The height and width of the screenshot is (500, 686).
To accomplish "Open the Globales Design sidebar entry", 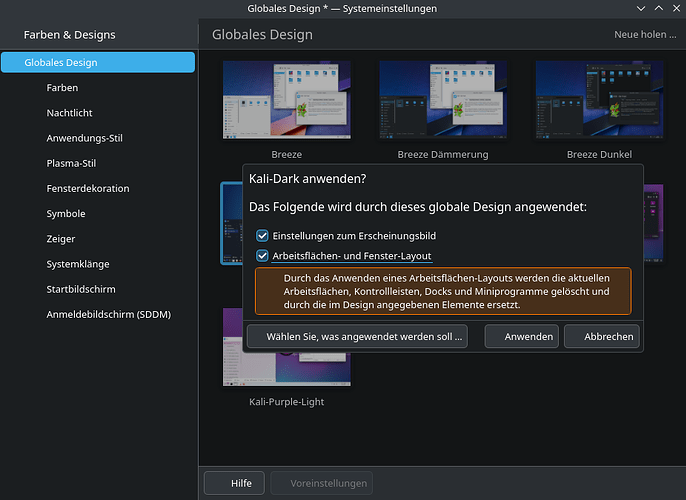I will pyautogui.click(x=98, y=63).
